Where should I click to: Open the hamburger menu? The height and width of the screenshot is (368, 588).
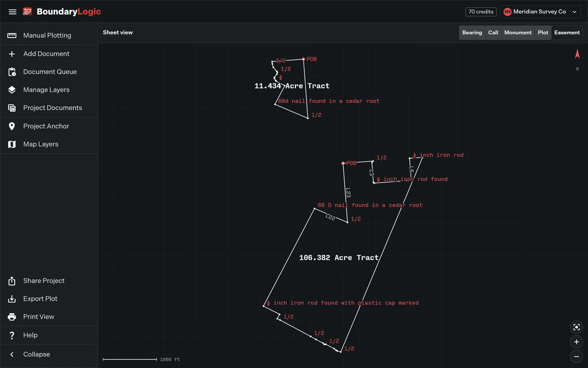[x=13, y=12]
